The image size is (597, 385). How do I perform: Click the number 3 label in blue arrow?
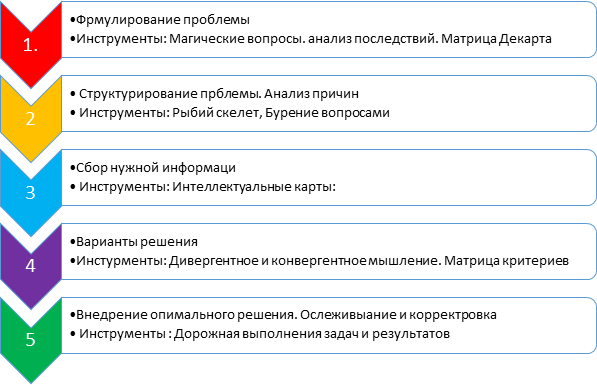point(30,193)
